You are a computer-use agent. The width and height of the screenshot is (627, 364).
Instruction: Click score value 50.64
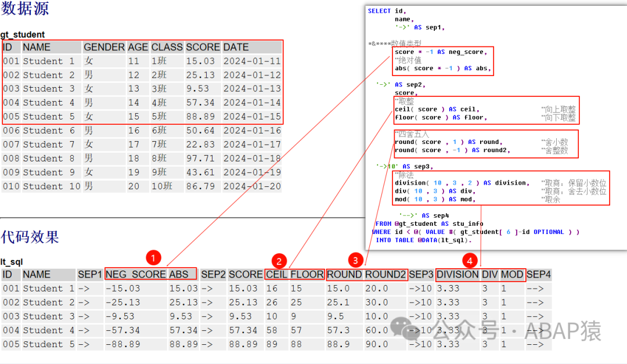tap(200, 131)
